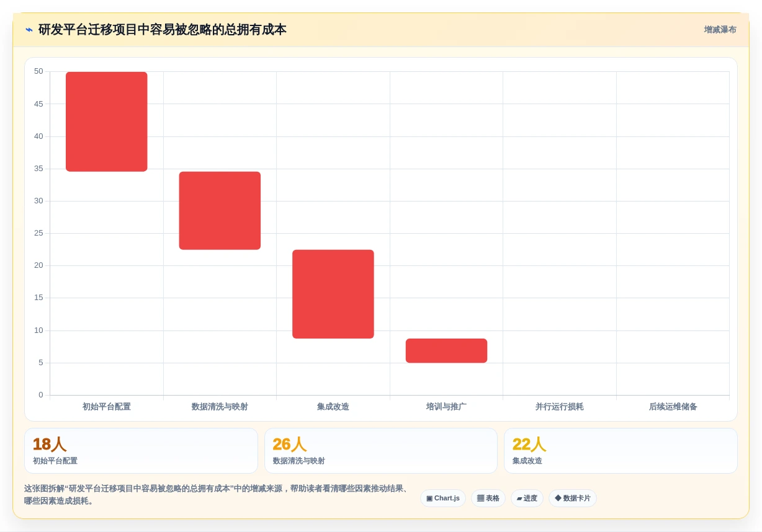762x532 pixels.
Task: Click the 数据清洗与映射 red bar
Action: (220, 211)
